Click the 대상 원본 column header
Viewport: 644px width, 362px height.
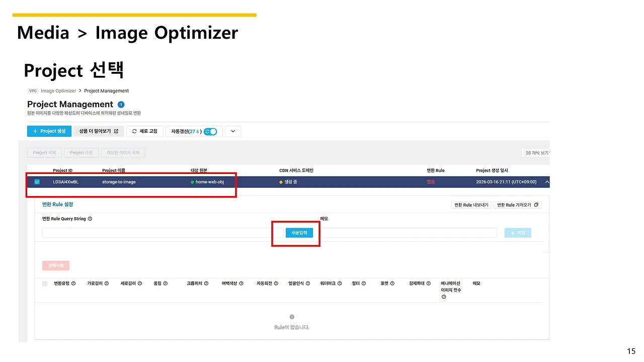[x=199, y=170]
